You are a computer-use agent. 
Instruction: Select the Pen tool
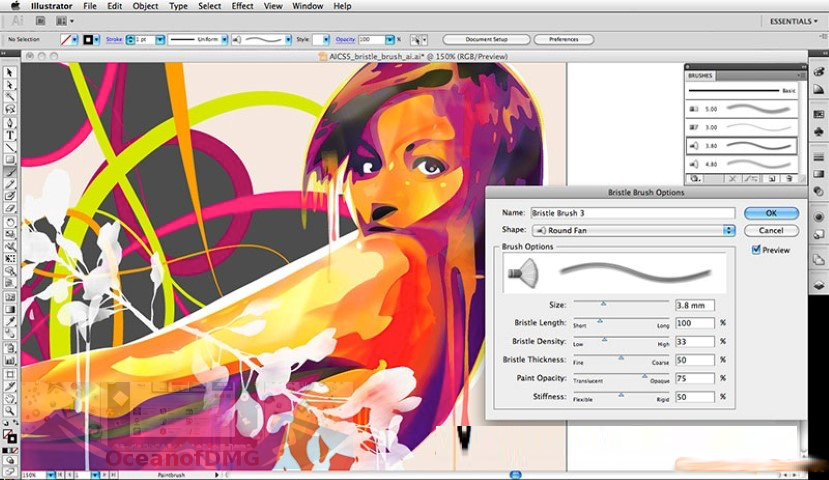click(x=10, y=123)
